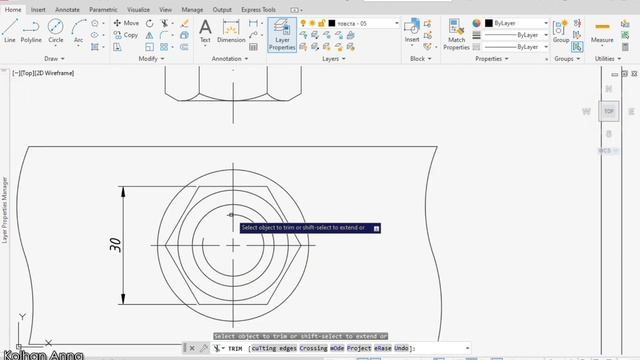
Task: Open the linetype ByLayer dropdown
Action: [x=546, y=47]
